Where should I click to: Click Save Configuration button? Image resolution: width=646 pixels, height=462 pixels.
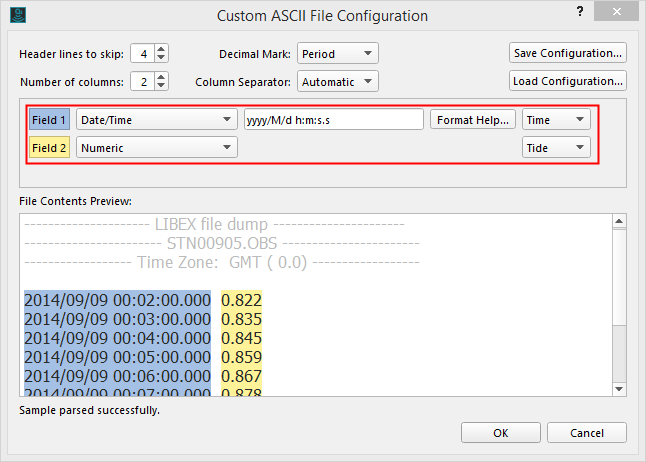click(568, 52)
